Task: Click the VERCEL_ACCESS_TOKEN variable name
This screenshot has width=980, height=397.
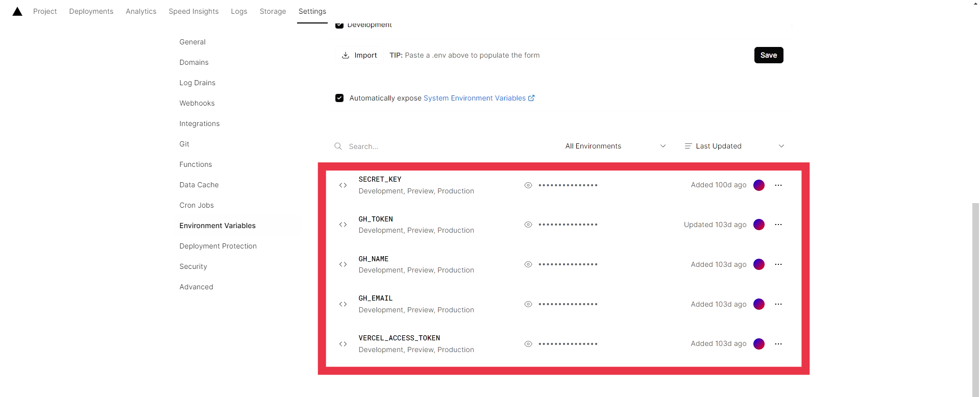Action: tap(399, 338)
